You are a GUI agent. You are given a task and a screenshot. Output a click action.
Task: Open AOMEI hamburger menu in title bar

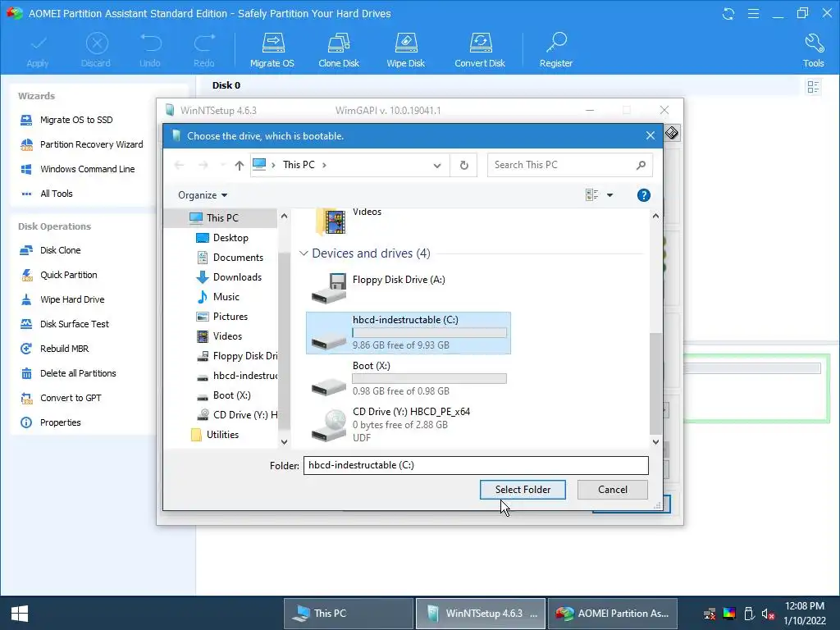coord(753,13)
